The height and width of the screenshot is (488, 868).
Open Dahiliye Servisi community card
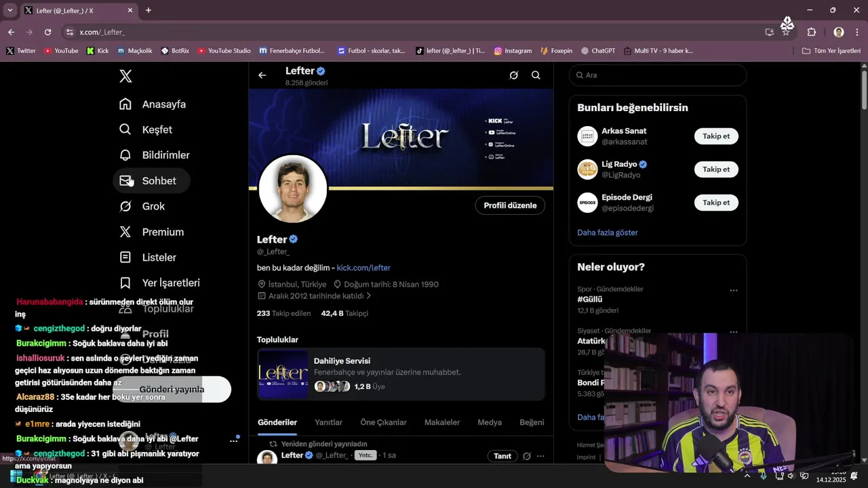point(401,373)
